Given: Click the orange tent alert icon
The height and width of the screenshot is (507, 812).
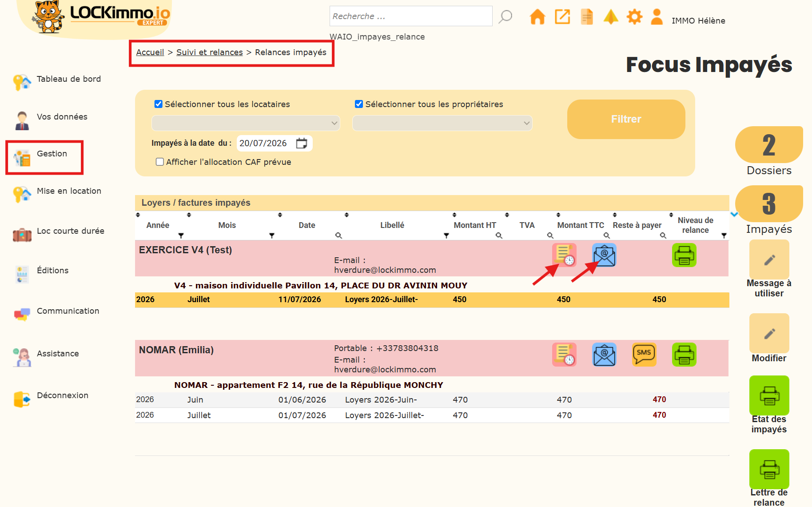Looking at the screenshot, I should pos(611,17).
